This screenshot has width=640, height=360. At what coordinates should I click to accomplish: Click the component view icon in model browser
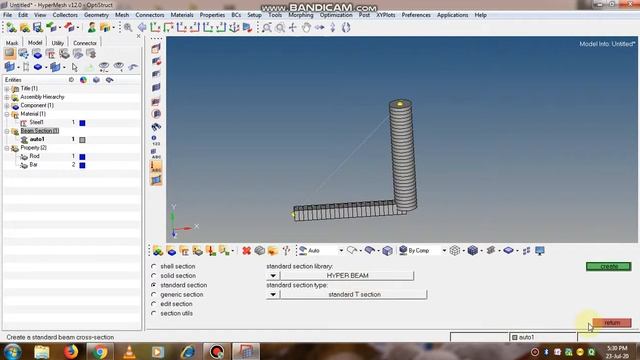click(x=37, y=53)
